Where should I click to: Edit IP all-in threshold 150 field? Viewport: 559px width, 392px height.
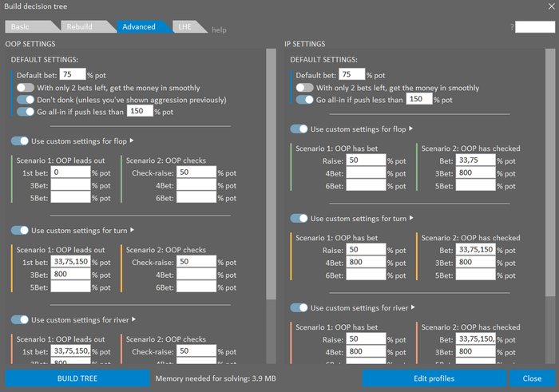(419, 99)
